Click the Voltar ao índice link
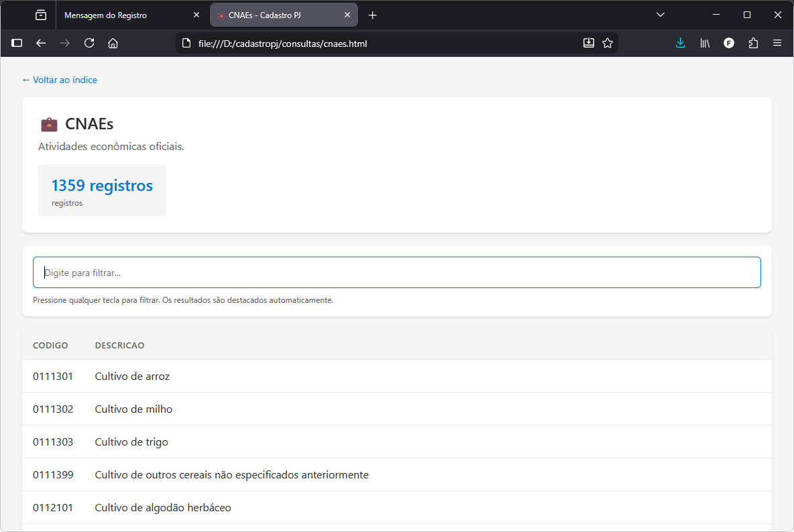Viewport: 794px width, 532px height. [60, 80]
